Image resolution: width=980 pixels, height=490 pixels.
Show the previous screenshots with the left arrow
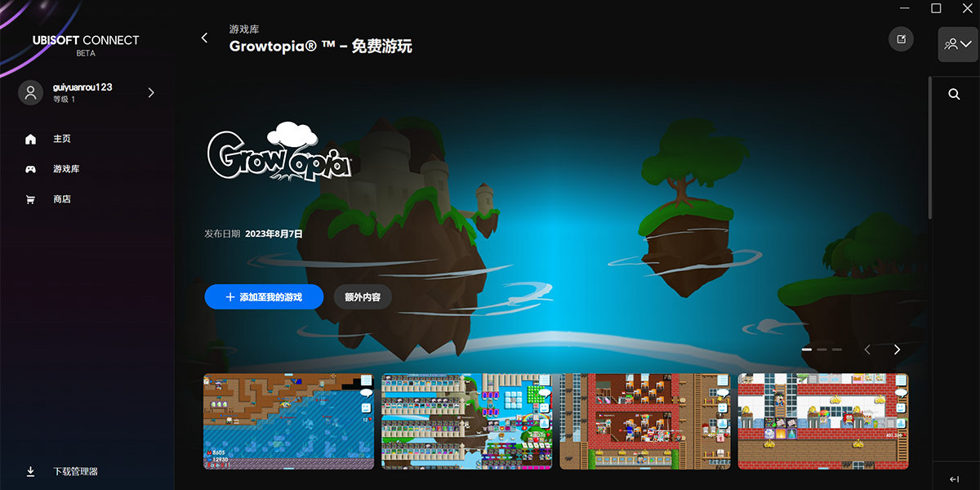[x=867, y=350]
